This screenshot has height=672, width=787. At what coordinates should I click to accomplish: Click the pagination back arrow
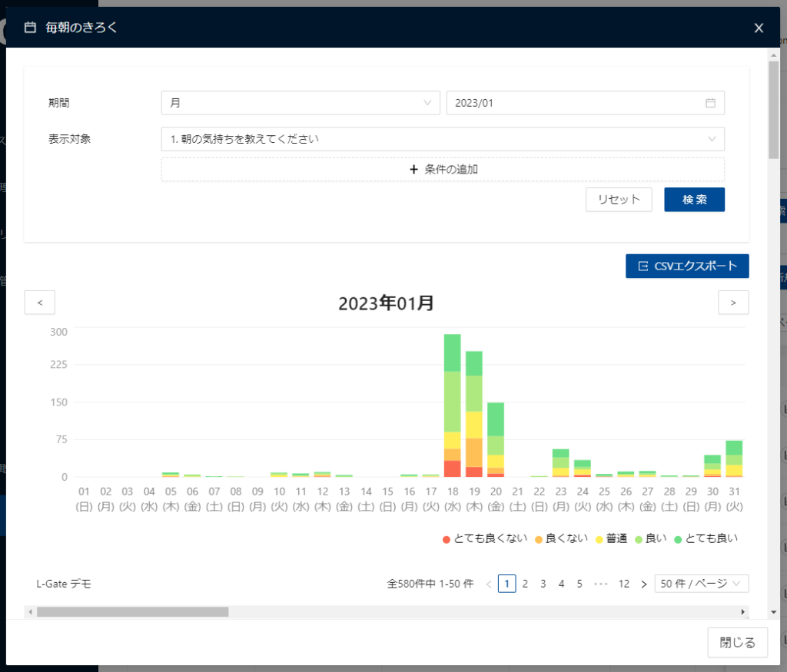(489, 584)
